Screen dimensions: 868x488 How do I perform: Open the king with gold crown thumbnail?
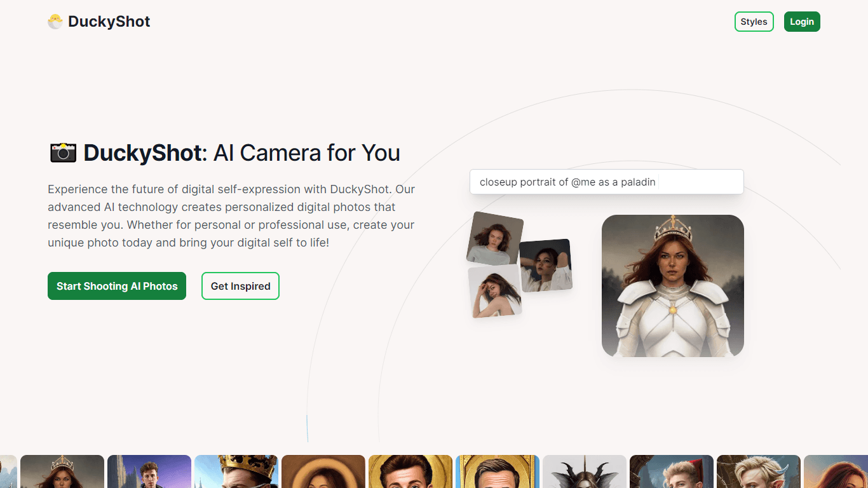236,471
